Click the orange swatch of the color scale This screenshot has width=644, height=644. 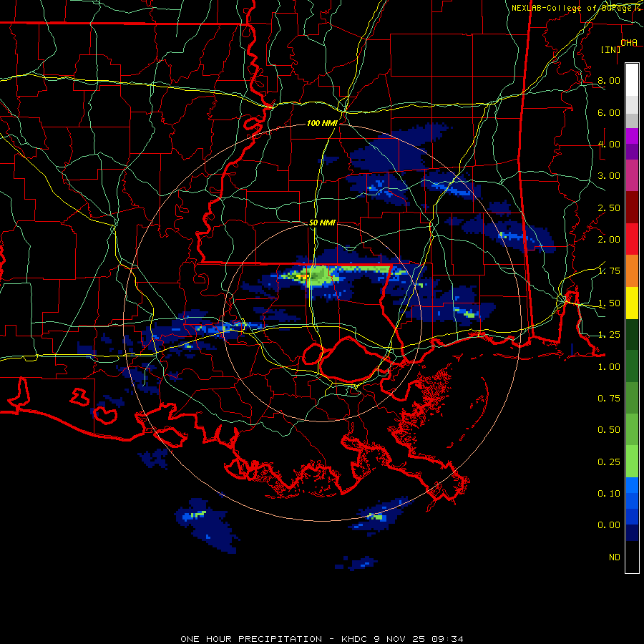(632, 271)
